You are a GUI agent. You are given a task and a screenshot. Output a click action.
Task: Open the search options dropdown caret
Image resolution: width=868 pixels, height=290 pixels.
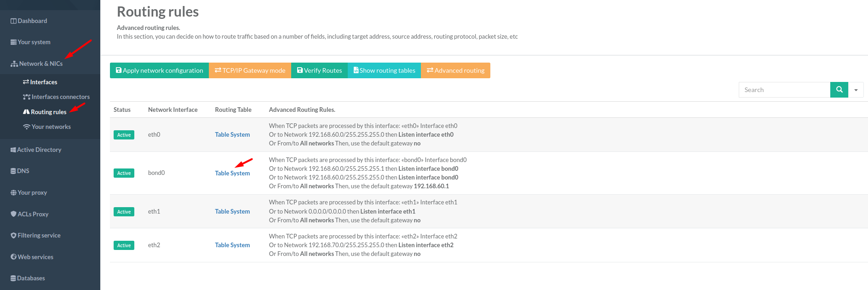tap(856, 90)
